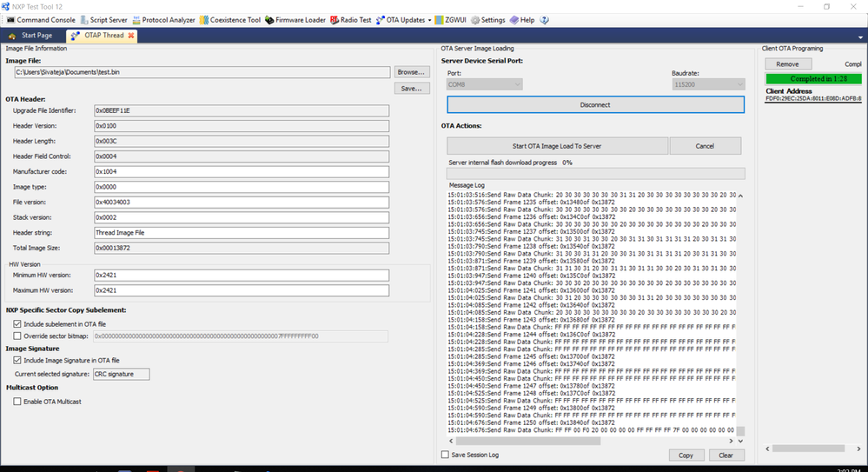
Task: Edit the Upgrade File Identifier field
Action: (242, 110)
